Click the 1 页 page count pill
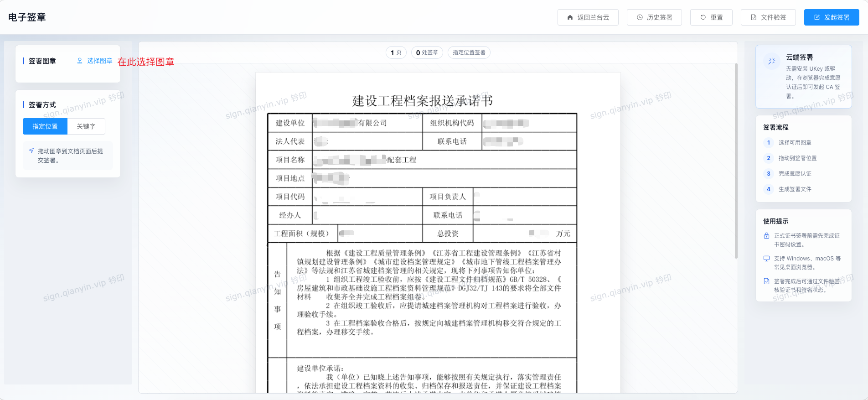Image resolution: width=868 pixels, height=400 pixels. [x=396, y=52]
